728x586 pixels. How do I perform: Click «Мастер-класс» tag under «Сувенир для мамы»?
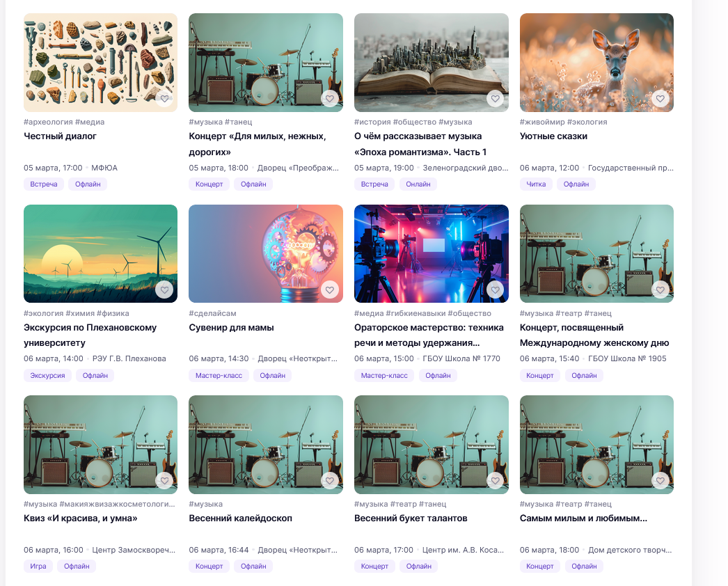pyautogui.click(x=219, y=376)
